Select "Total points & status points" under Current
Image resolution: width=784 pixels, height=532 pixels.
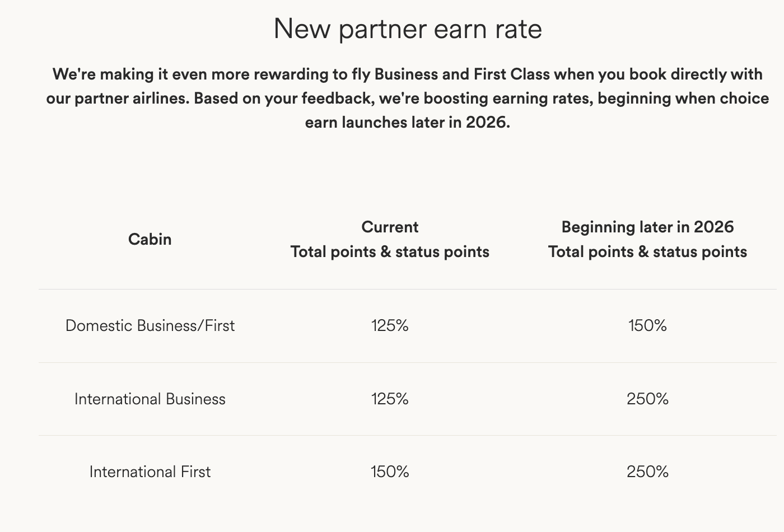pyautogui.click(x=390, y=252)
